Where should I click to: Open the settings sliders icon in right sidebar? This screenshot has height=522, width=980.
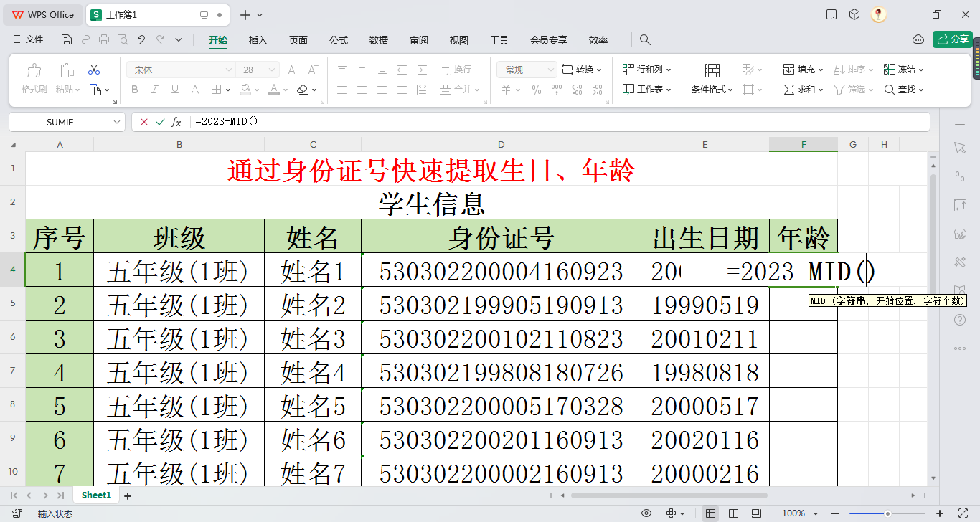click(960, 176)
